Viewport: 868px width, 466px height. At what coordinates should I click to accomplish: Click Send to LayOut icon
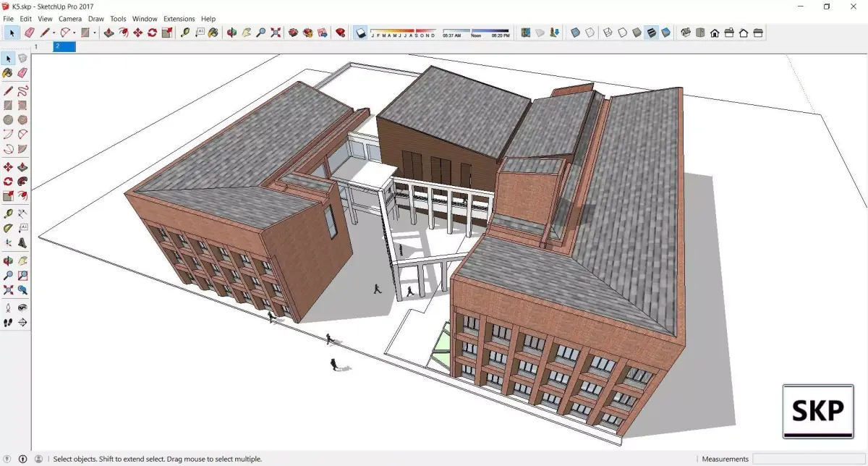322,33
